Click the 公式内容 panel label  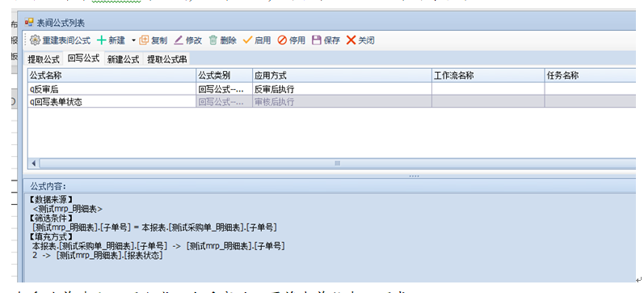point(48,186)
